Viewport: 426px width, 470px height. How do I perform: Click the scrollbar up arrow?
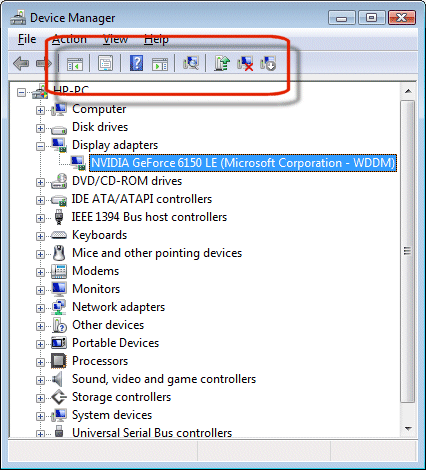tap(408, 91)
